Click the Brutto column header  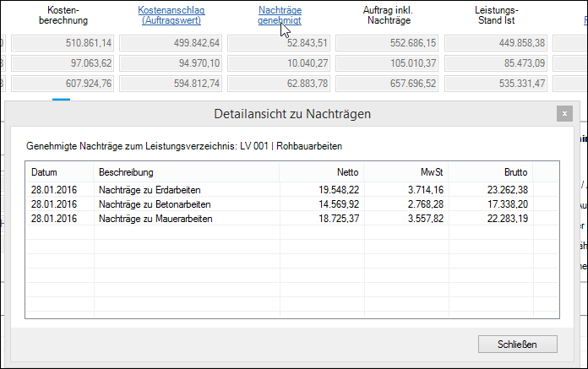click(491, 172)
